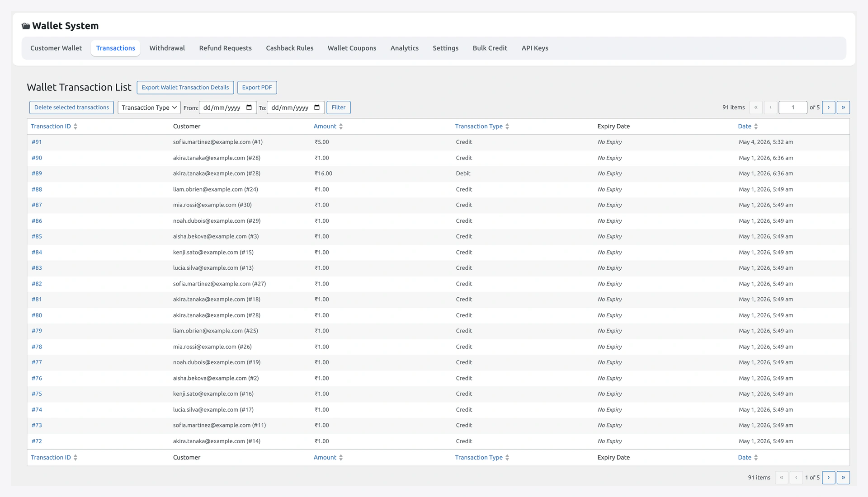Click Delete selected transactions button
This screenshot has height=497, width=868.
click(71, 108)
